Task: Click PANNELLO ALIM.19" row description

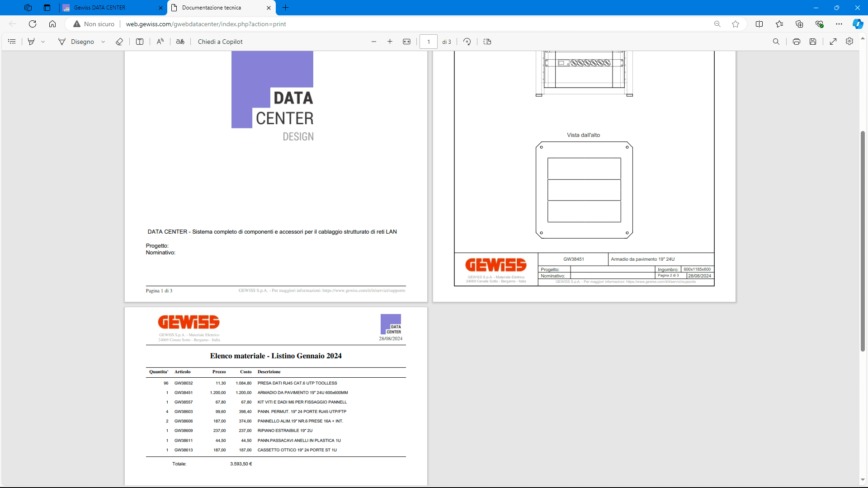Action: pos(300,421)
